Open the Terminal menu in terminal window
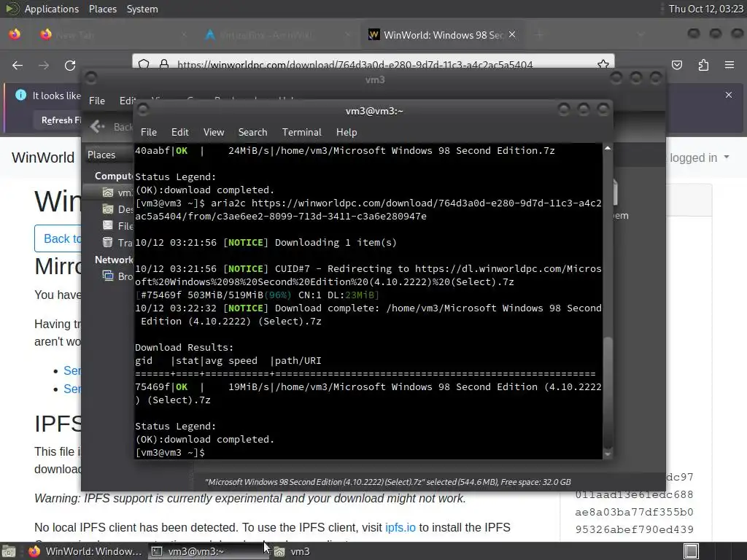The image size is (747, 560). (301, 133)
